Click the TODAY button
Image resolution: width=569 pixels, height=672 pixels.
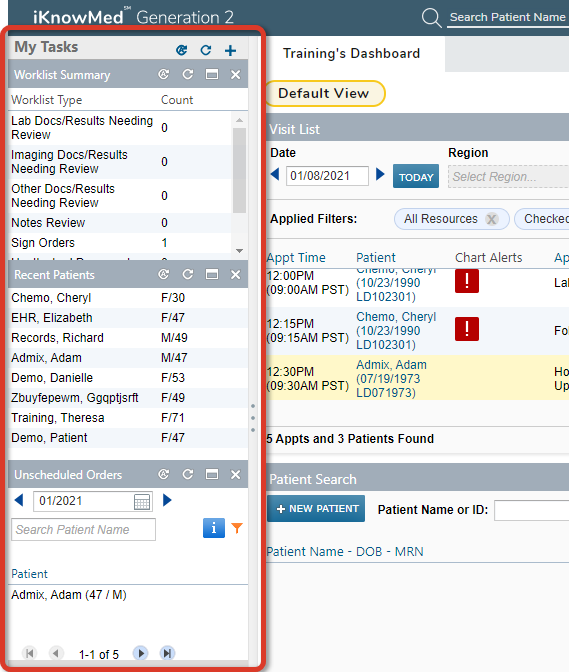coord(416,176)
